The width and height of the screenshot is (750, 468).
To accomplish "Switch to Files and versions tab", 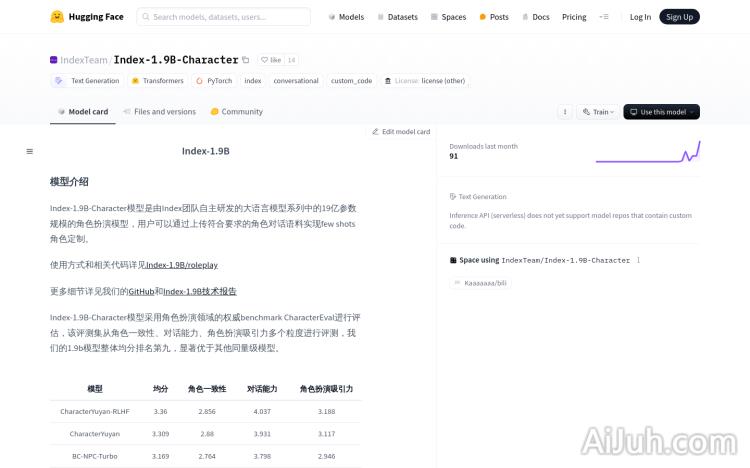I will pos(159,112).
